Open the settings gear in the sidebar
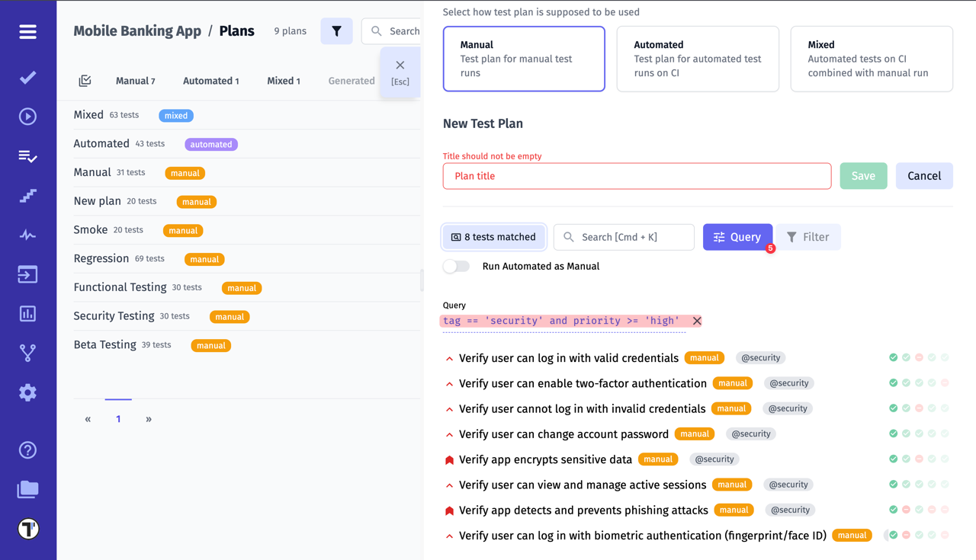Viewport: 976px width, 560px height. coord(27,392)
